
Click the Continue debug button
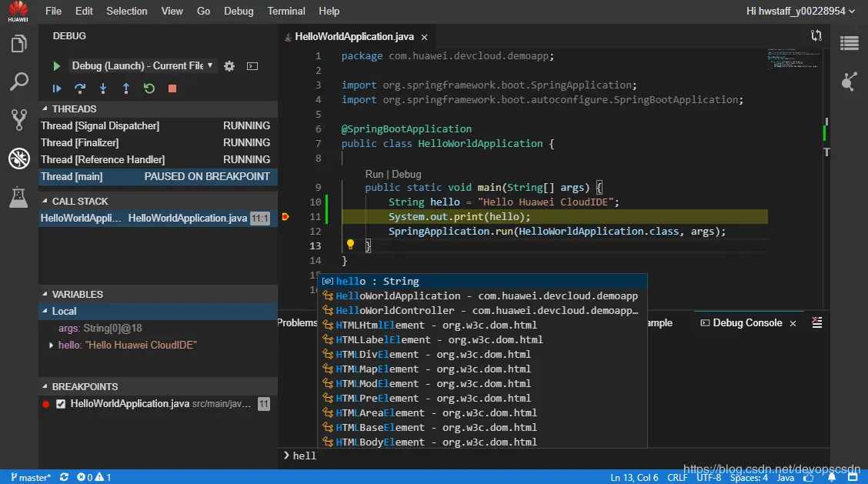click(x=57, y=88)
